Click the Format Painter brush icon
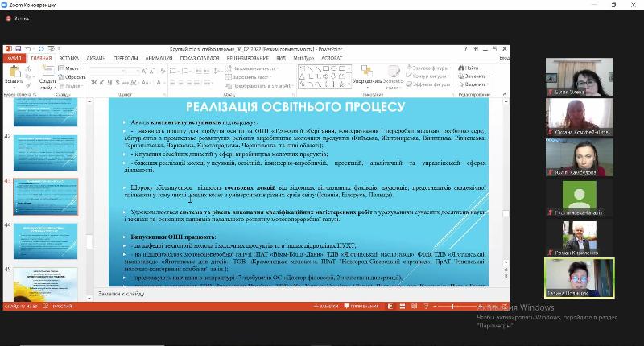Image resolution: width=644 pixels, height=346 pixels. tap(28, 85)
